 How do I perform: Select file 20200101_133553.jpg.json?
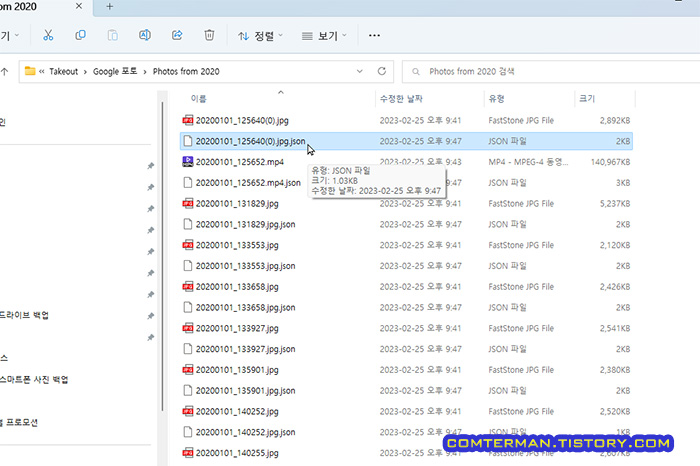[x=406, y=266]
